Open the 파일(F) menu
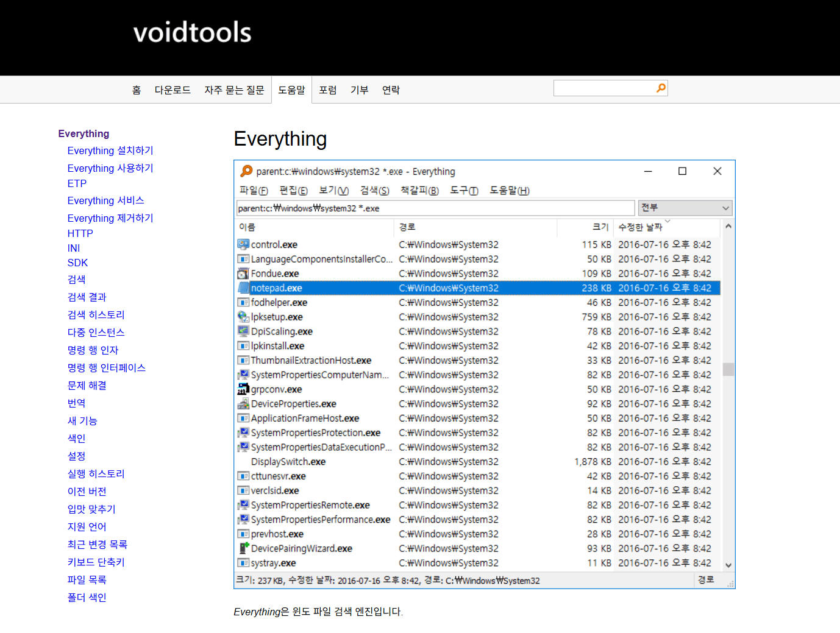 click(254, 191)
